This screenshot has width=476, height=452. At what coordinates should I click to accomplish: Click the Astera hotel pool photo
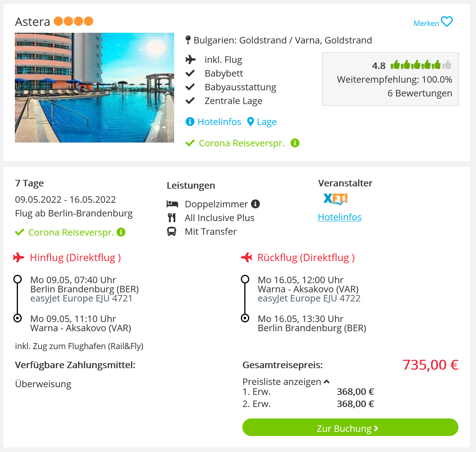(x=95, y=88)
